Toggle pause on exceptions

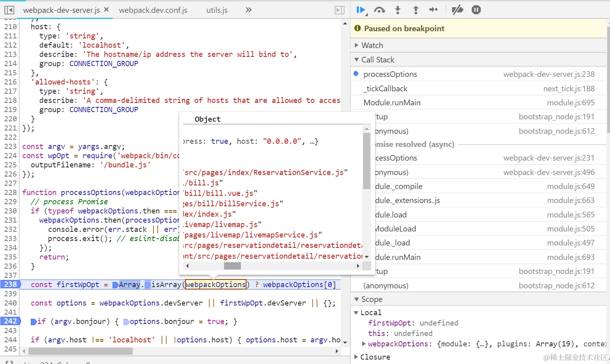pyautogui.click(x=476, y=10)
